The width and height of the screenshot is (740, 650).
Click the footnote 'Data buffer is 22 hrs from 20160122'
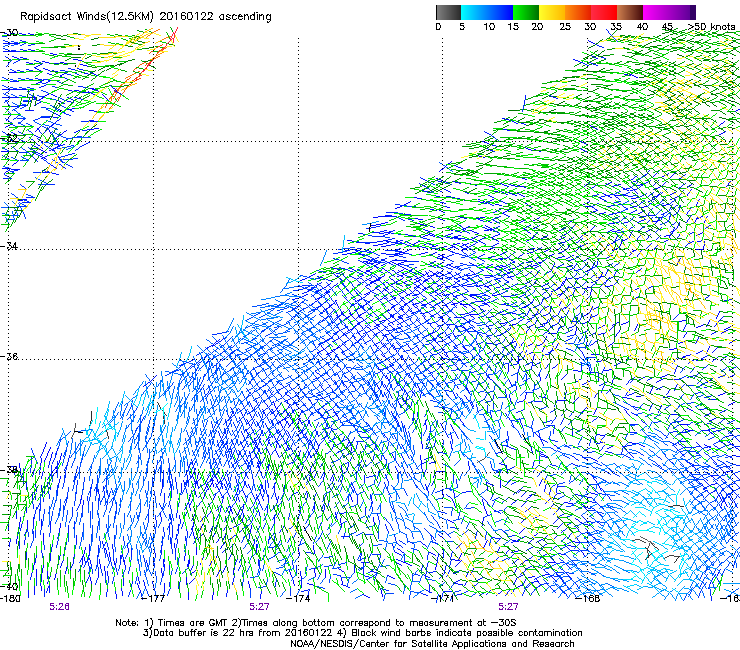click(243, 633)
